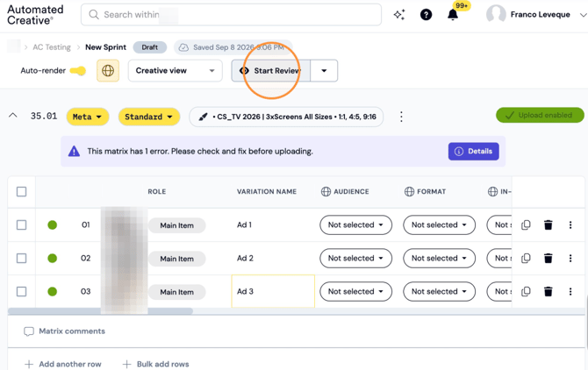Check the checkbox for row 03
This screenshot has width=588, height=370.
click(x=21, y=291)
